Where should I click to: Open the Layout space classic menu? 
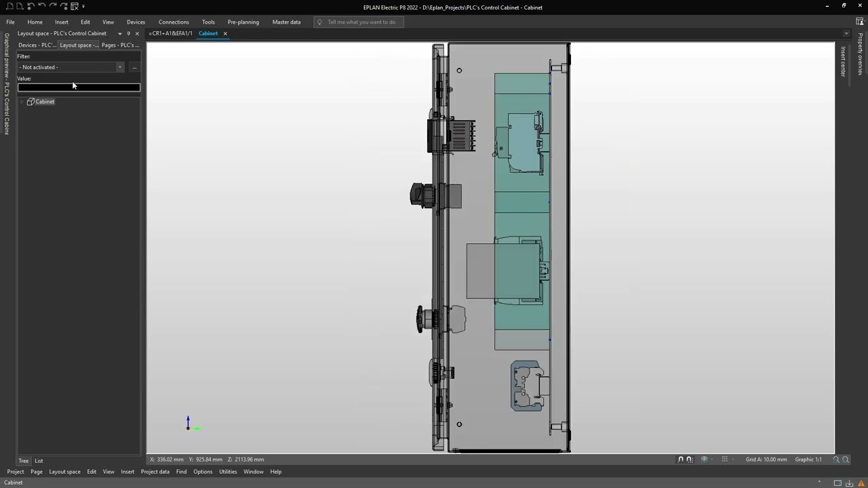(64, 472)
